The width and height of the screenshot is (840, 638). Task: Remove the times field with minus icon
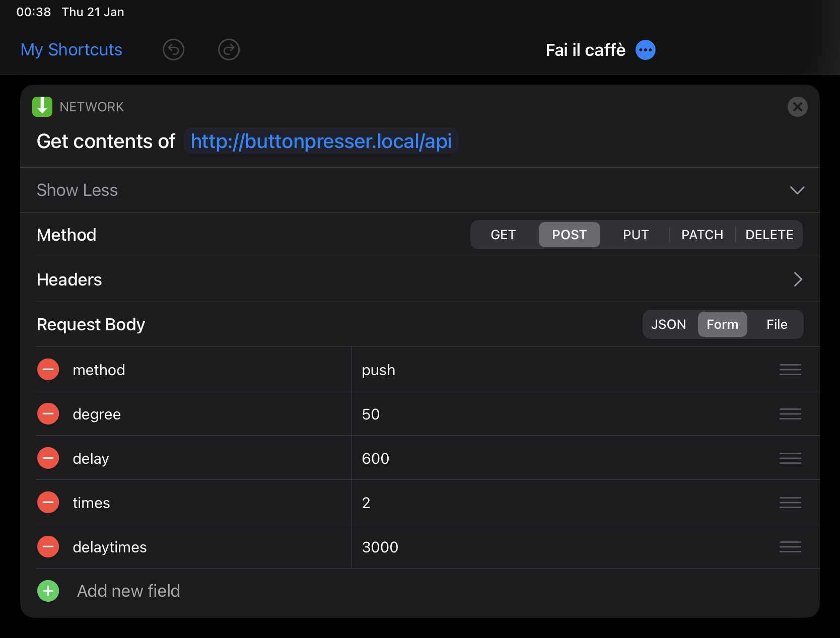point(48,502)
